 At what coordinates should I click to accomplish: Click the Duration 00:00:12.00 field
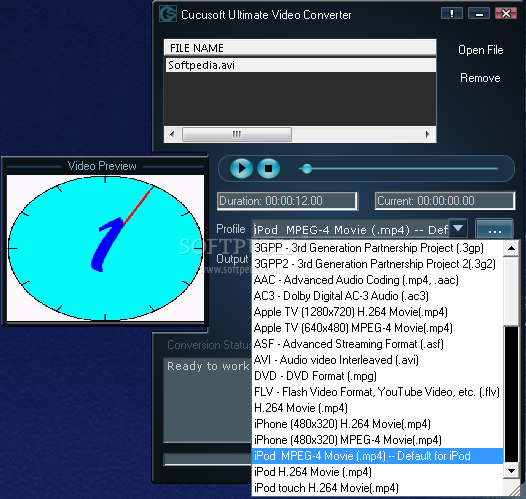(x=287, y=201)
